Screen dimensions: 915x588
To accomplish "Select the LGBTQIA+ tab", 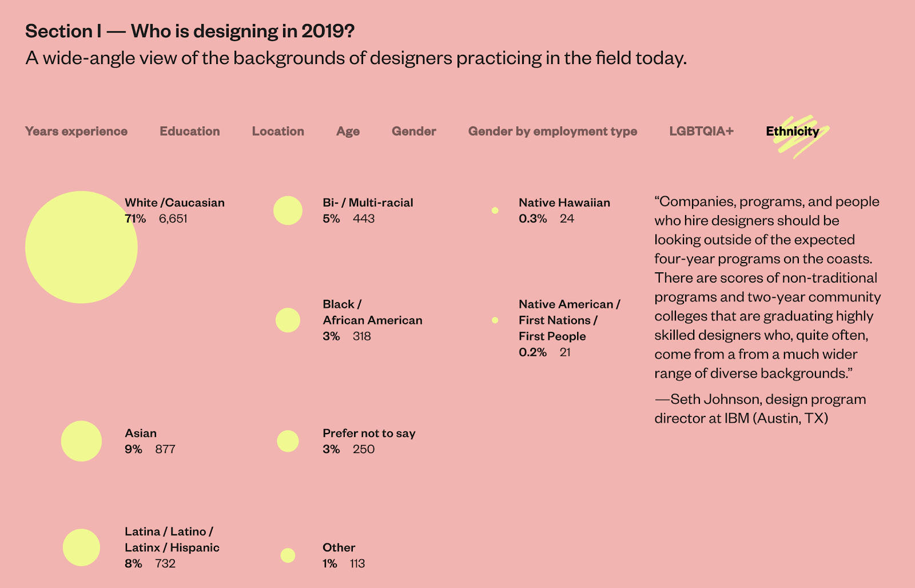I will pos(701,131).
